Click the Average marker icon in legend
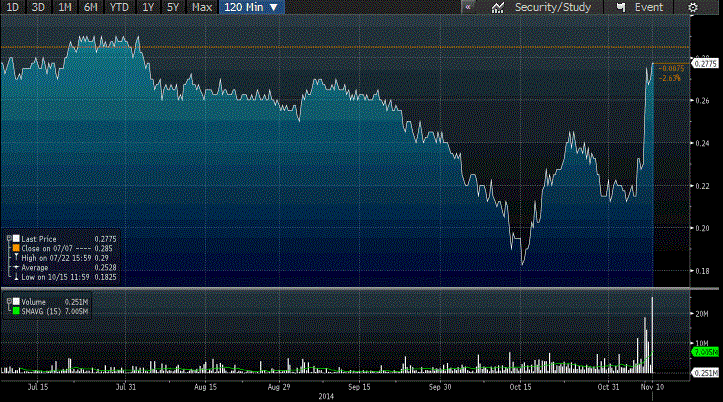 click(14, 267)
